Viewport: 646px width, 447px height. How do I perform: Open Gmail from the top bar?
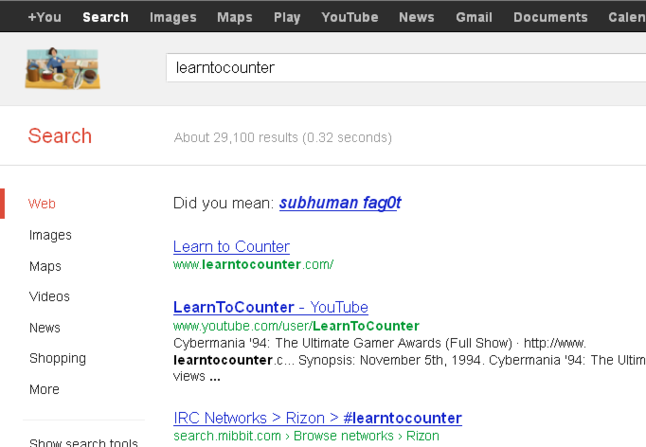click(x=474, y=17)
